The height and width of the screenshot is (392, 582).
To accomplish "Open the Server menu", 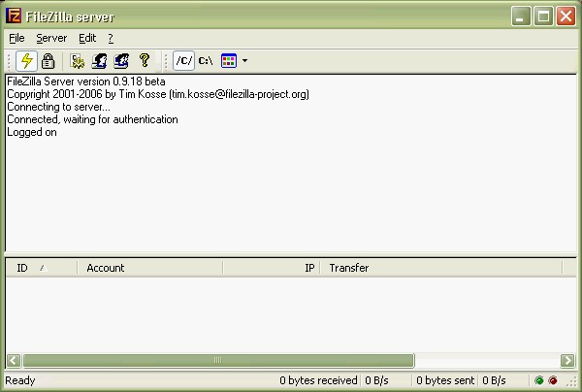I will (x=51, y=38).
